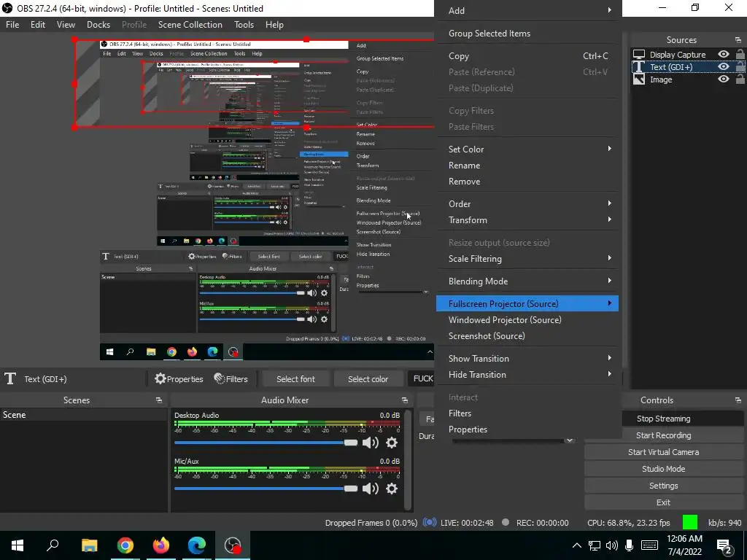Viewport: 747px width, 560px height.
Task: Launch Google Chrome from taskbar
Action: click(x=125, y=545)
